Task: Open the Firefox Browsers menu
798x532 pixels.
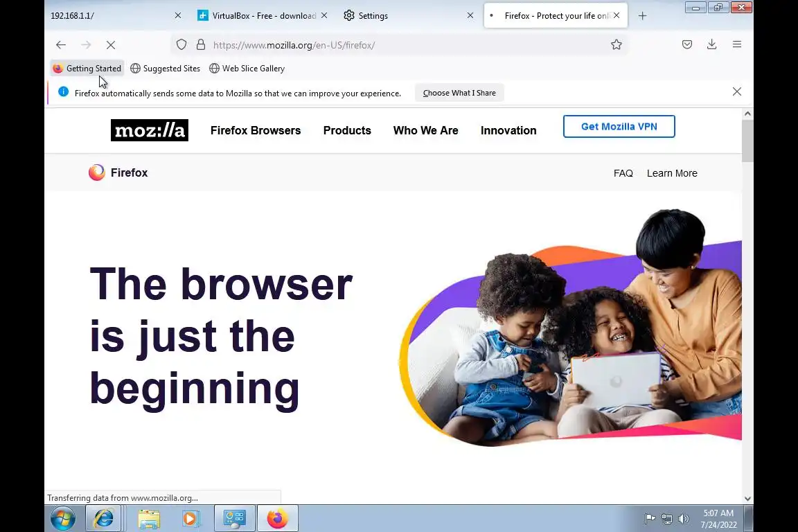Action: tap(256, 130)
